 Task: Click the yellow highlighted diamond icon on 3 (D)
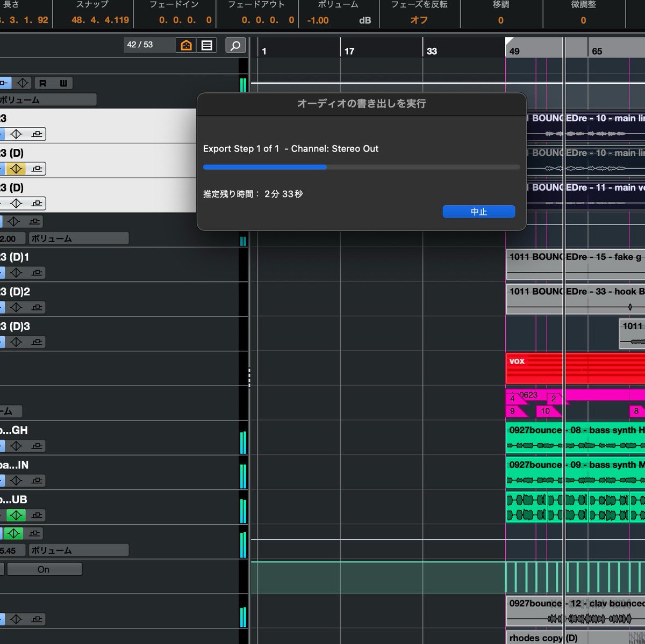click(16, 169)
